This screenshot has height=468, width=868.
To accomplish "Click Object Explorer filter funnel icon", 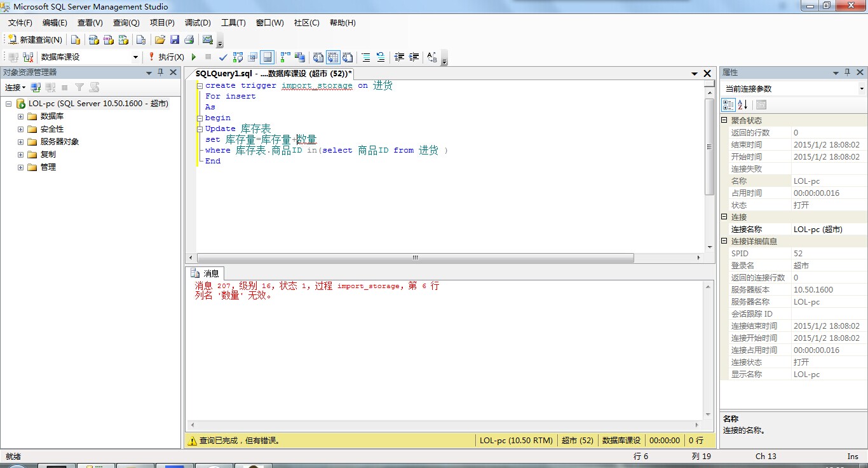I will pyautogui.click(x=79, y=87).
